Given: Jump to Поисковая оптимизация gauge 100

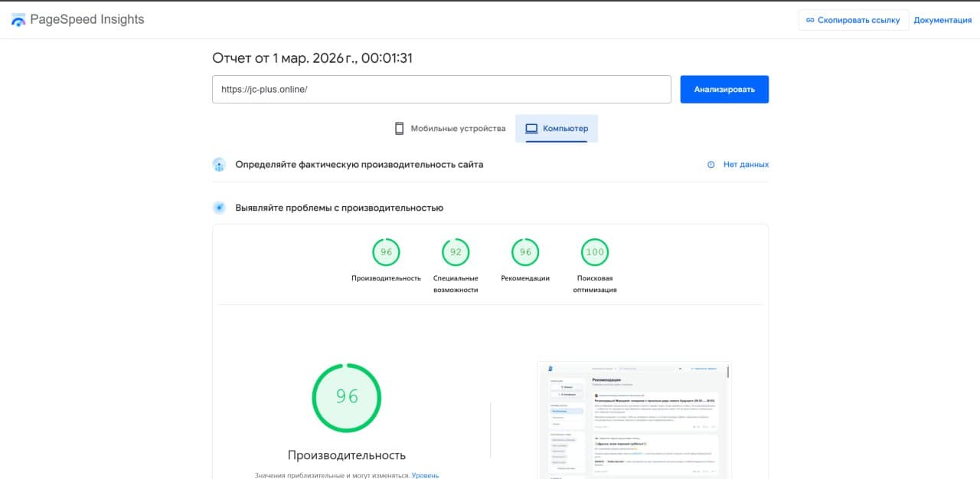Looking at the screenshot, I should [x=595, y=252].
